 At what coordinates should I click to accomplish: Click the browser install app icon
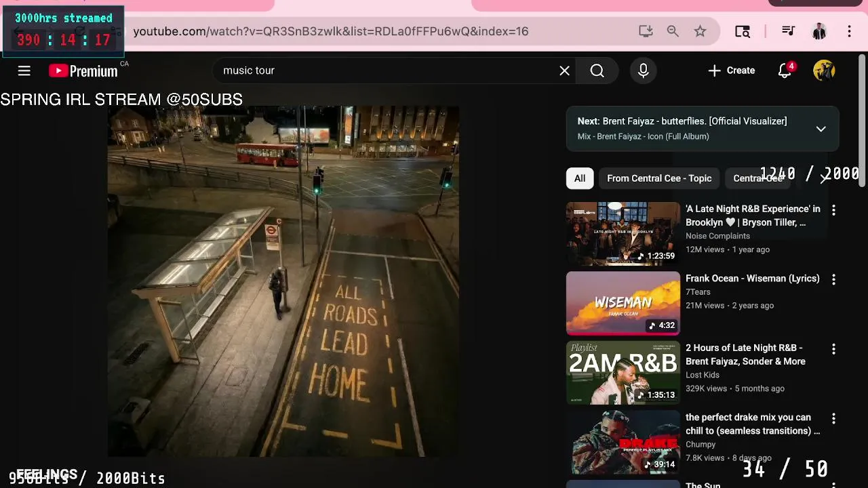pyautogui.click(x=646, y=31)
